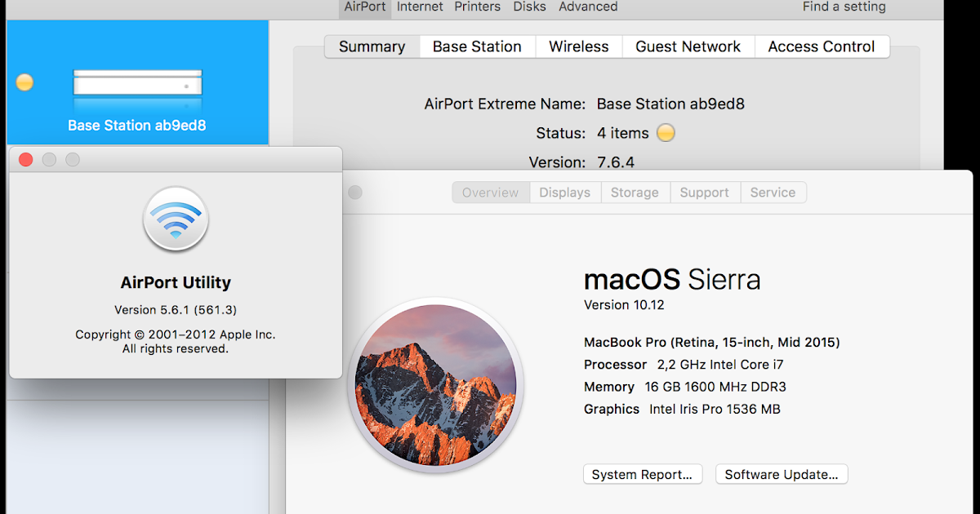Click the macOS Sierra mountain image
This screenshot has width=980, height=514.
[435, 385]
